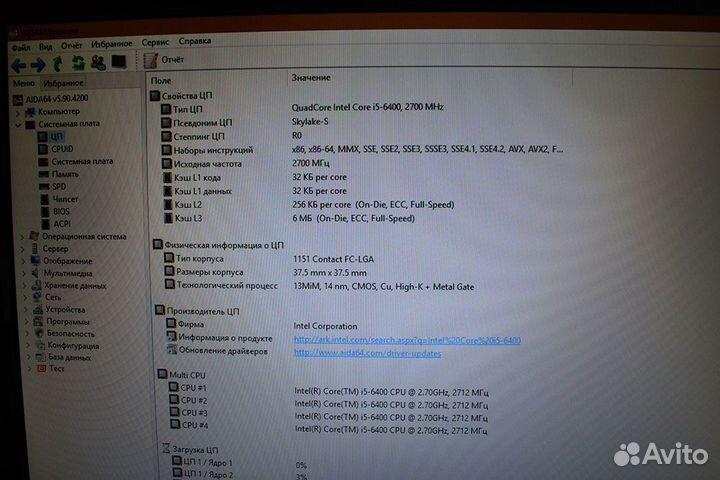
Task: Click the monitor icon in the toolbar
Action: pos(119,62)
